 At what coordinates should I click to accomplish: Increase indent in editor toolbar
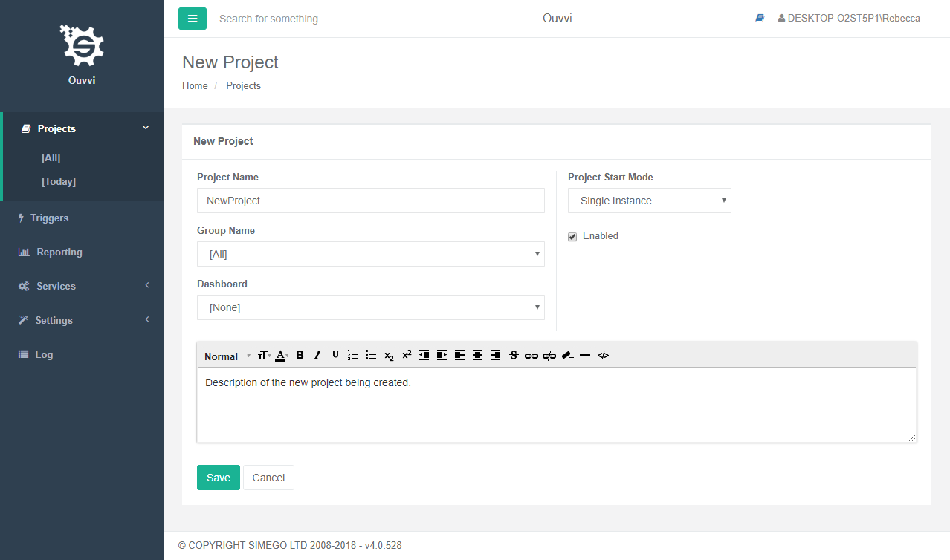click(x=442, y=355)
